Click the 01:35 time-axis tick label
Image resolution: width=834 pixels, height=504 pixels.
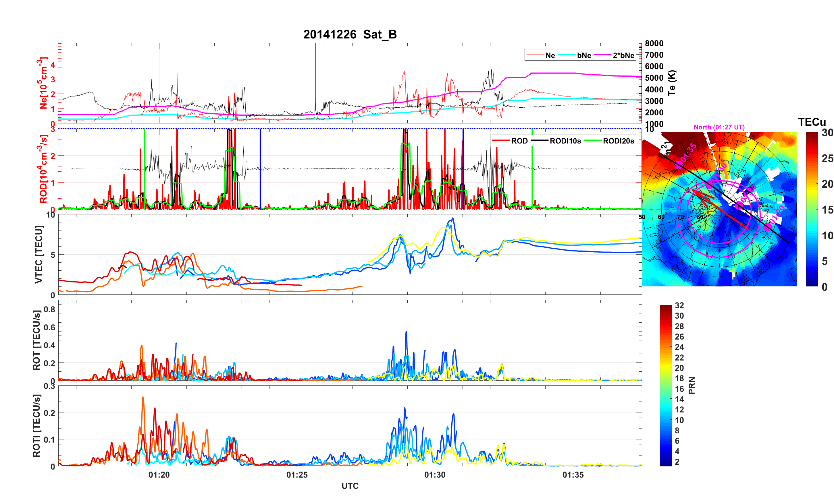[x=573, y=475]
